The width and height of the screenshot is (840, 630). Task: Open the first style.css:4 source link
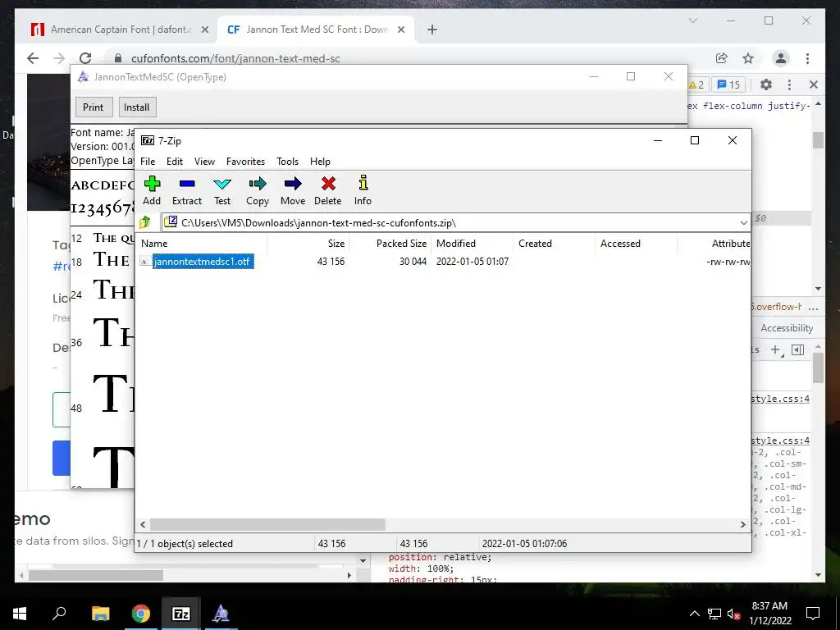[x=780, y=399]
